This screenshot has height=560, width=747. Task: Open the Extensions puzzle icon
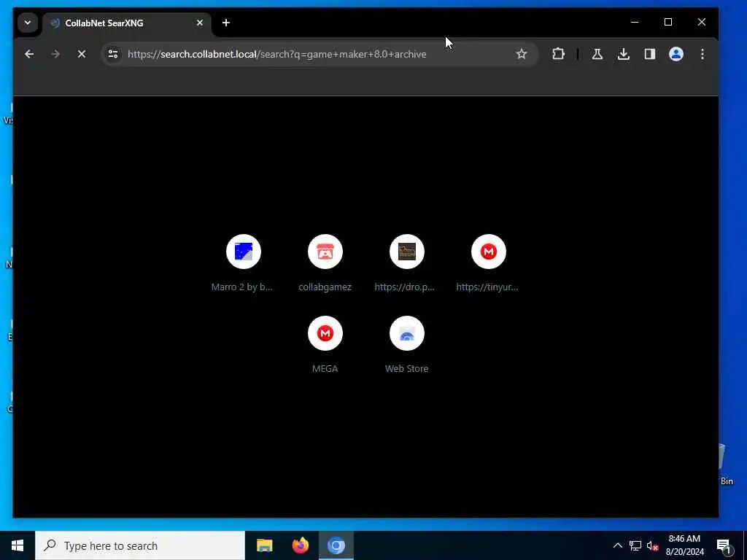click(x=558, y=54)
